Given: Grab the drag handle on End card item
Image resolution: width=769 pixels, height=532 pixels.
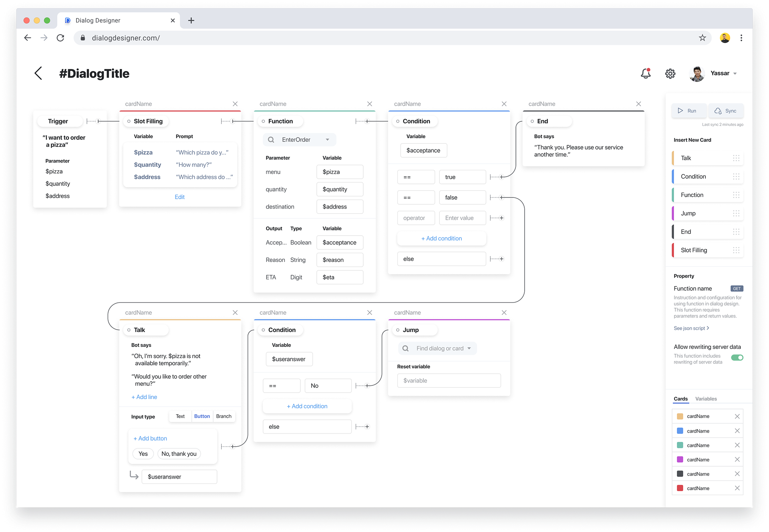Looking at the screenshot, I should [x=736, y=232].
